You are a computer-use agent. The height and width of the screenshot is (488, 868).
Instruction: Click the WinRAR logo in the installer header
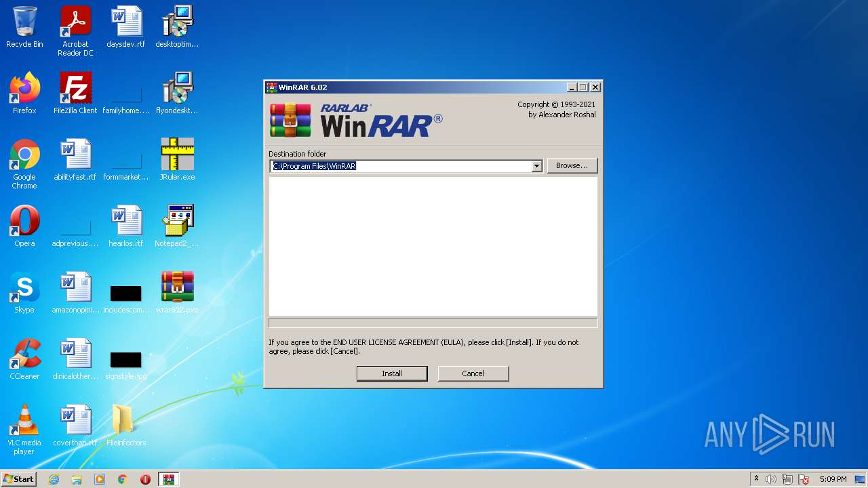coord(356,121)
